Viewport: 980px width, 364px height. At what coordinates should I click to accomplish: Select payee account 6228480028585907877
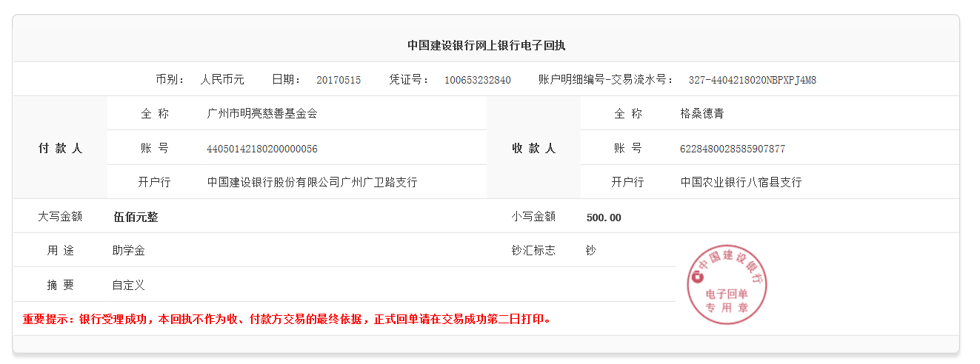click(x=733, y=149)
